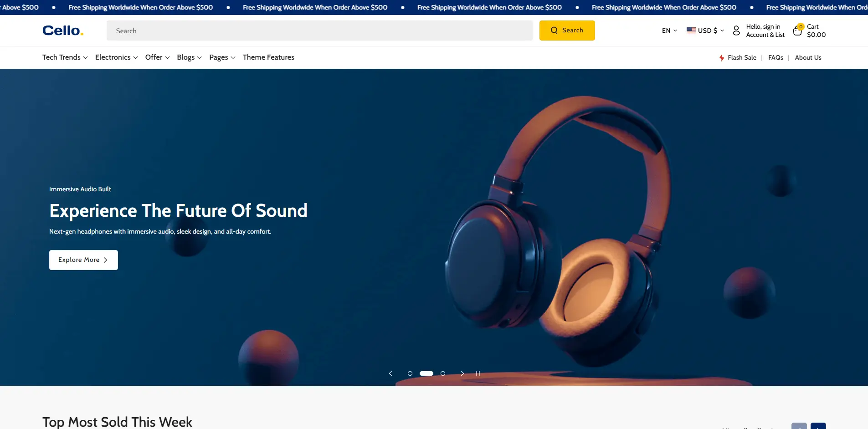Open the account sign-in icon
The image size is (868, 429).
click(x=737, y=30)
